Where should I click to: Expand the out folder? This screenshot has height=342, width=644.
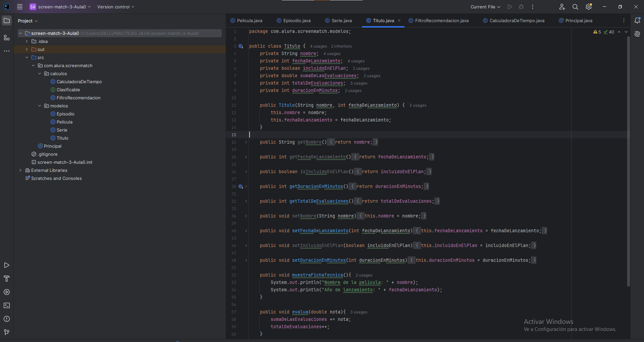tap(27, 49)
